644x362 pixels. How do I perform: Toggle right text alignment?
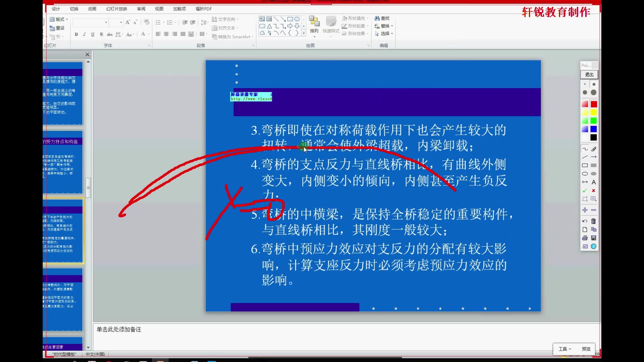(x=174, y=34)
